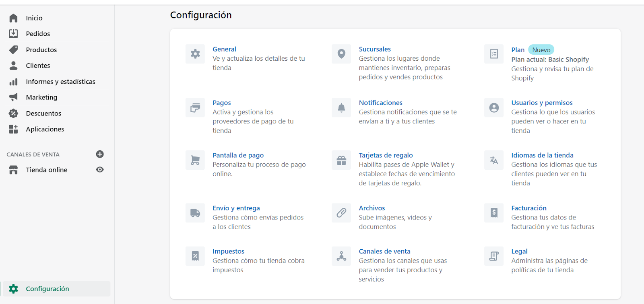This screenshot has width=644, height=304.
Task: Open the Canales de venta settings link
Action: (385, 251)
